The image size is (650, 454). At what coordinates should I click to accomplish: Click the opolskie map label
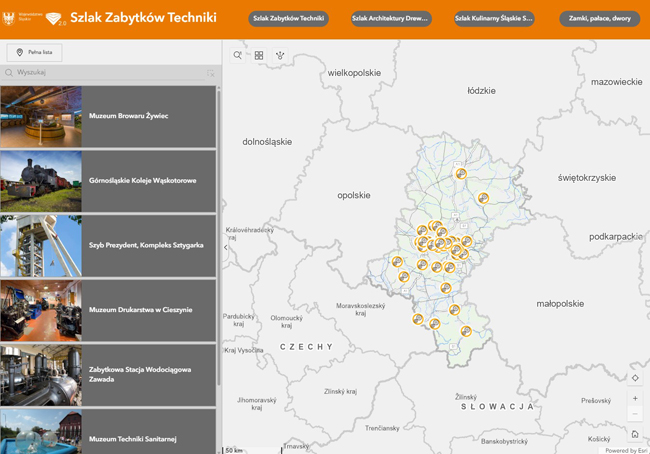click(x=354, y=195)
